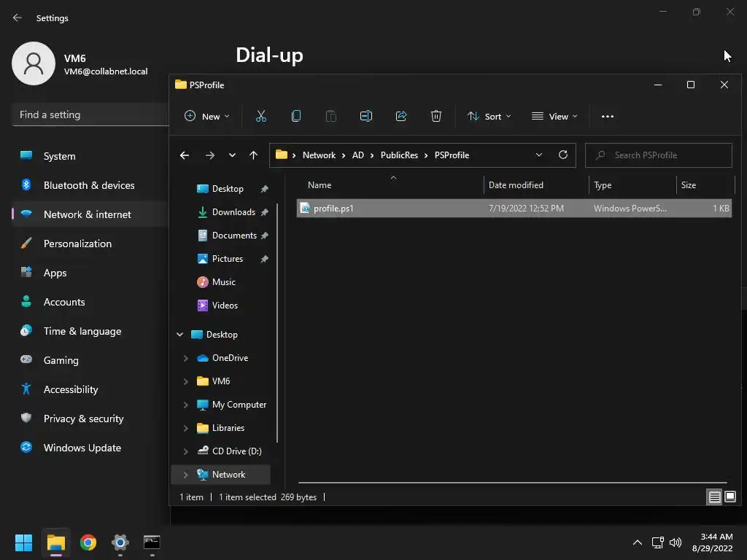
Task: Expand the Libraries tree node
Action: click(186, 428)
